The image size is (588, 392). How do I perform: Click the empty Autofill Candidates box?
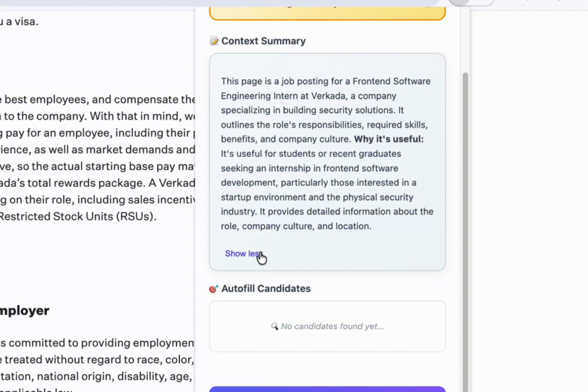coord(327,326)
